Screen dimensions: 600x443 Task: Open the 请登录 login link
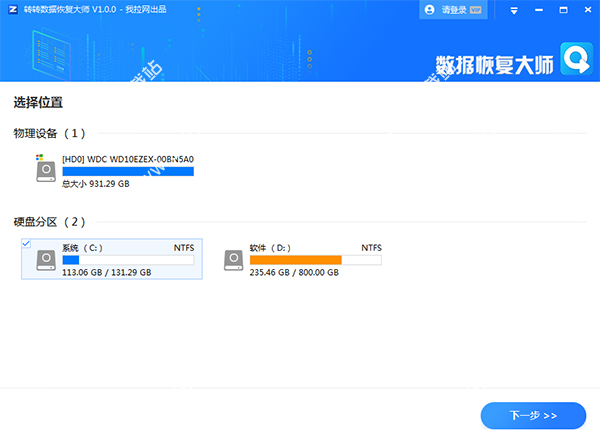(x=454, y=10)
